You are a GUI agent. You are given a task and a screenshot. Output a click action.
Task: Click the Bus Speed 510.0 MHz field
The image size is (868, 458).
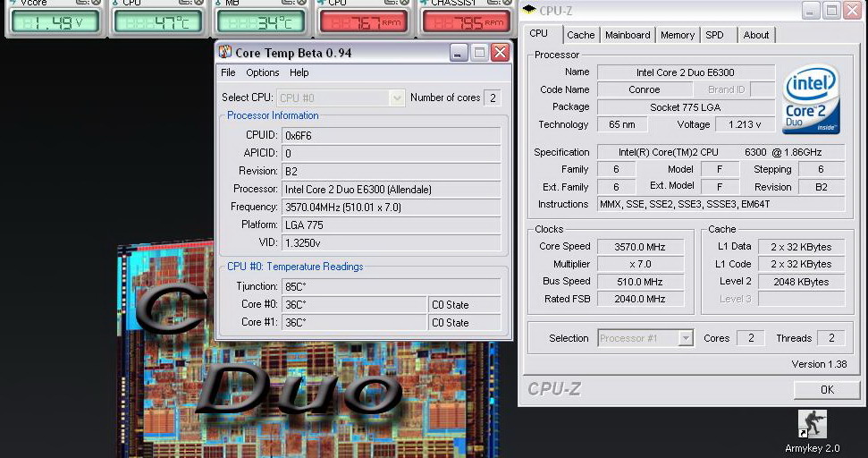pyautogui.click(x=640, y=282)
